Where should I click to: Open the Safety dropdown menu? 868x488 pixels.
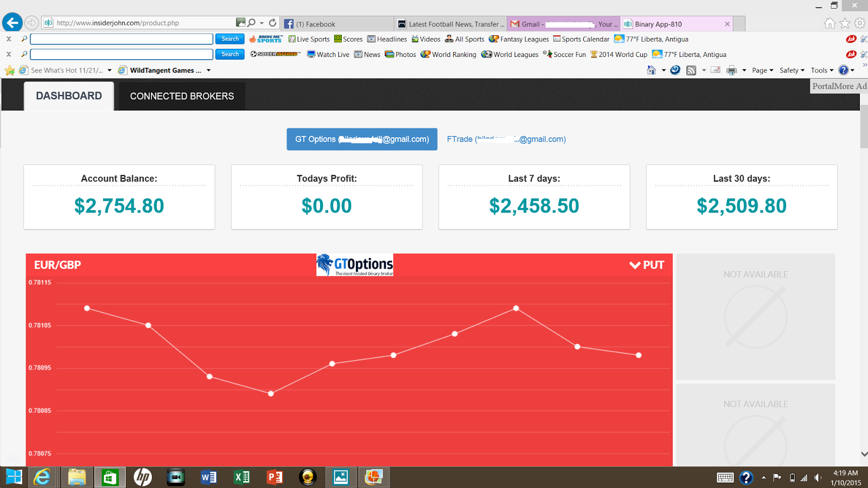pos(792,70)
